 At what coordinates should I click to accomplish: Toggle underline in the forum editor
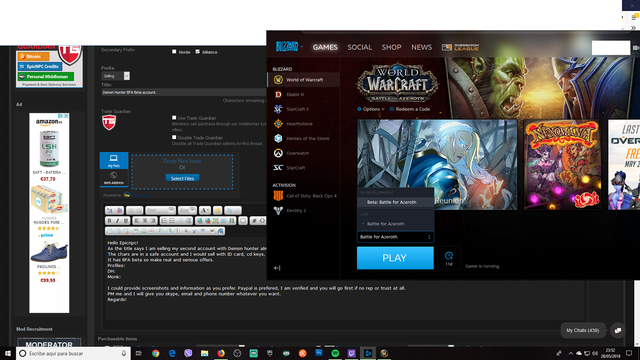pyautogui.click(x=126, y=221)
